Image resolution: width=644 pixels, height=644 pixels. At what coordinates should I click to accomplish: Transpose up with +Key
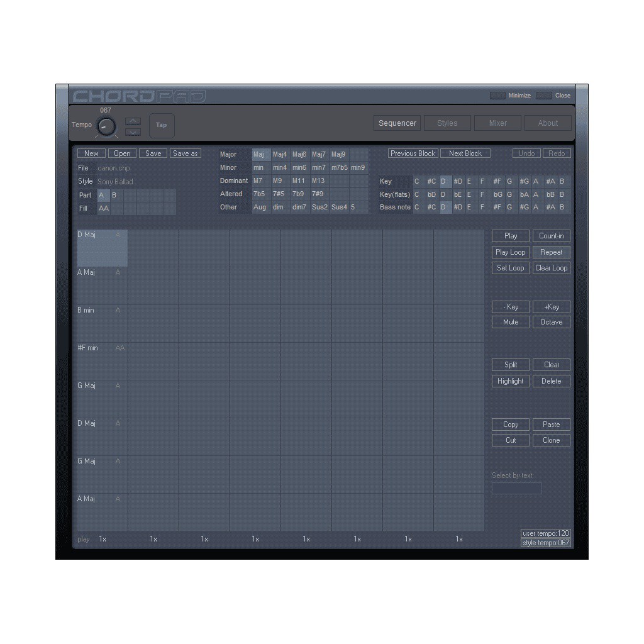click(x=551, y=307)
